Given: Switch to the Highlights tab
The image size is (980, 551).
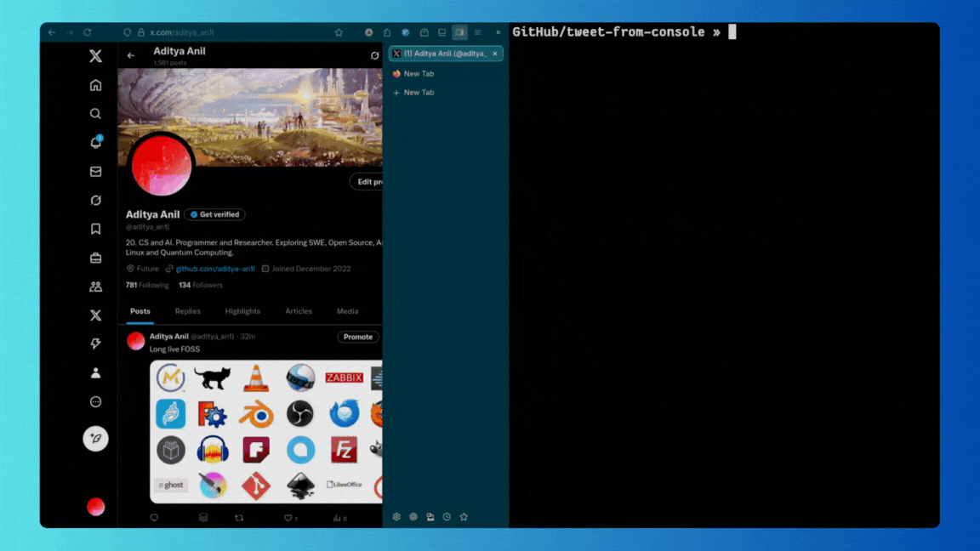Looking at the screenshot, I should (x=242, y=311).
